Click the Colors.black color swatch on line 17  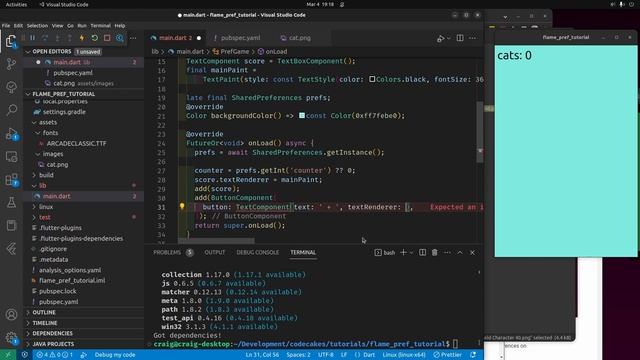pyautogui.click(x=372, y=79)
